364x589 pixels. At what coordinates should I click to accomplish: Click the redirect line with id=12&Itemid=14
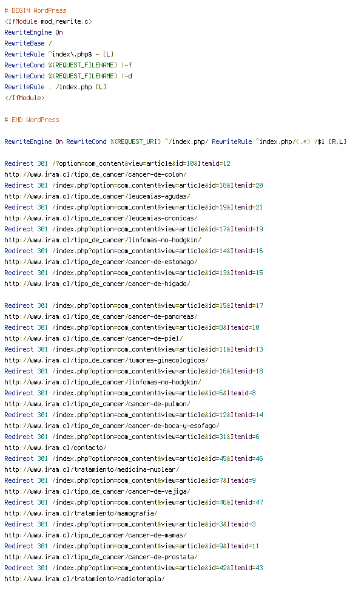[133, 415]
